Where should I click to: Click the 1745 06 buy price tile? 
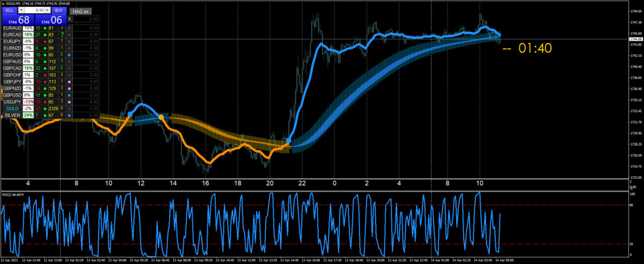tap(51, 20)
